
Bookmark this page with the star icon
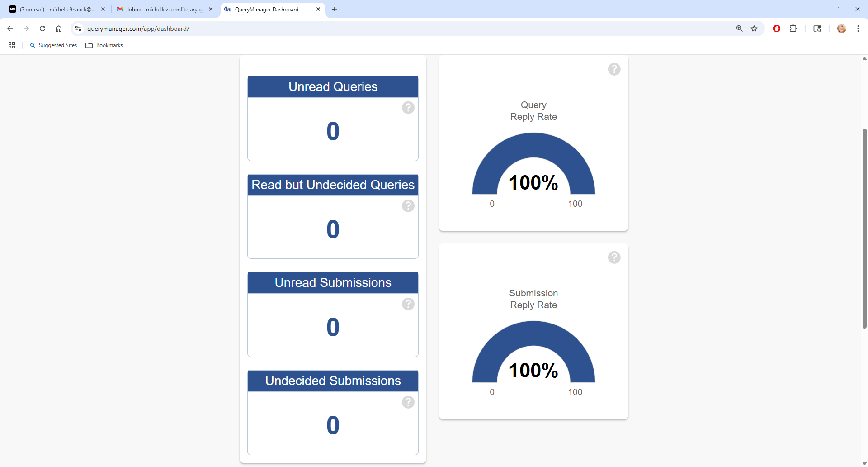click(x=754, y=29)
